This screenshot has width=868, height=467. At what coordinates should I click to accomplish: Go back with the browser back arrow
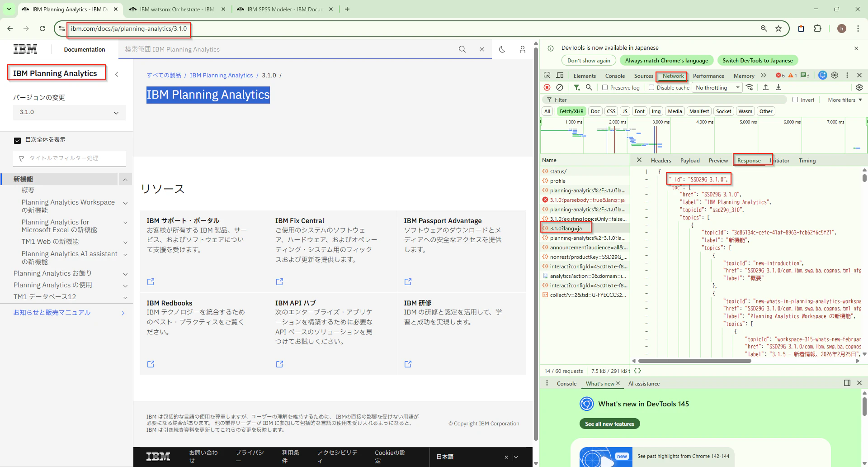click(x=10, y=29)
